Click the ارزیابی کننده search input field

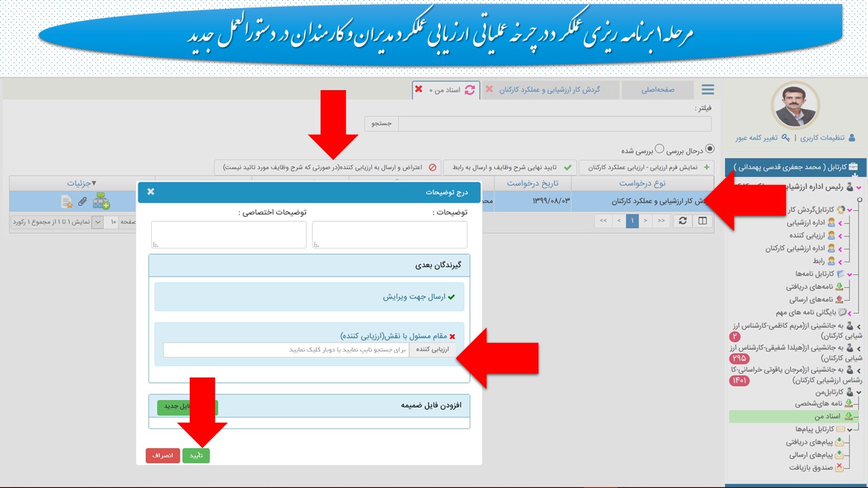(285, 350)
